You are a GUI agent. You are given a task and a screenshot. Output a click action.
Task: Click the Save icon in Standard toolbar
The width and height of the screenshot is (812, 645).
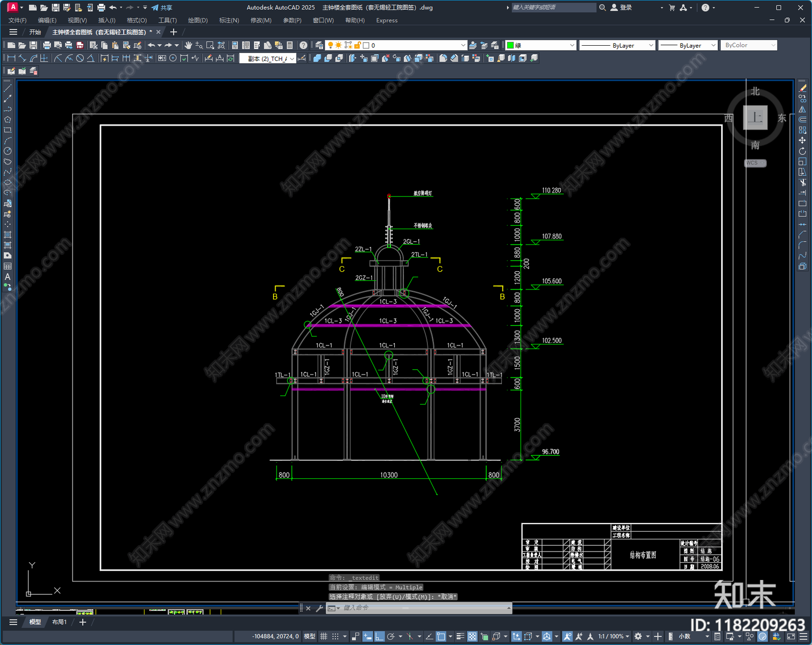(33, 45)
